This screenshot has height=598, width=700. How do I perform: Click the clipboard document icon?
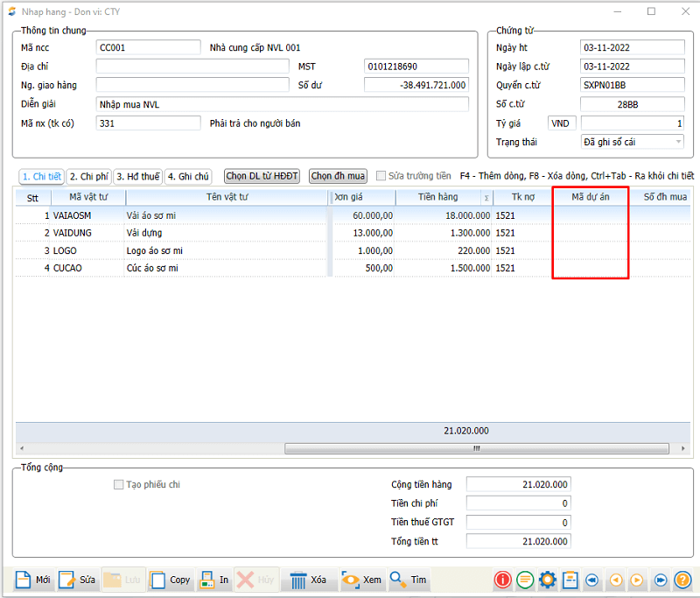[x=570, y=580]
